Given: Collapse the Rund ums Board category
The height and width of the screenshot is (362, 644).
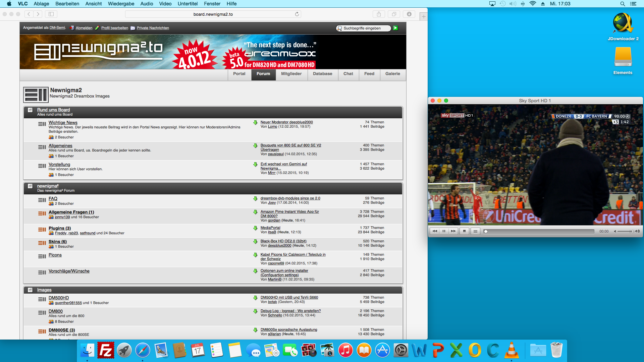Looking at the screenshot, I should click(30, 110).
